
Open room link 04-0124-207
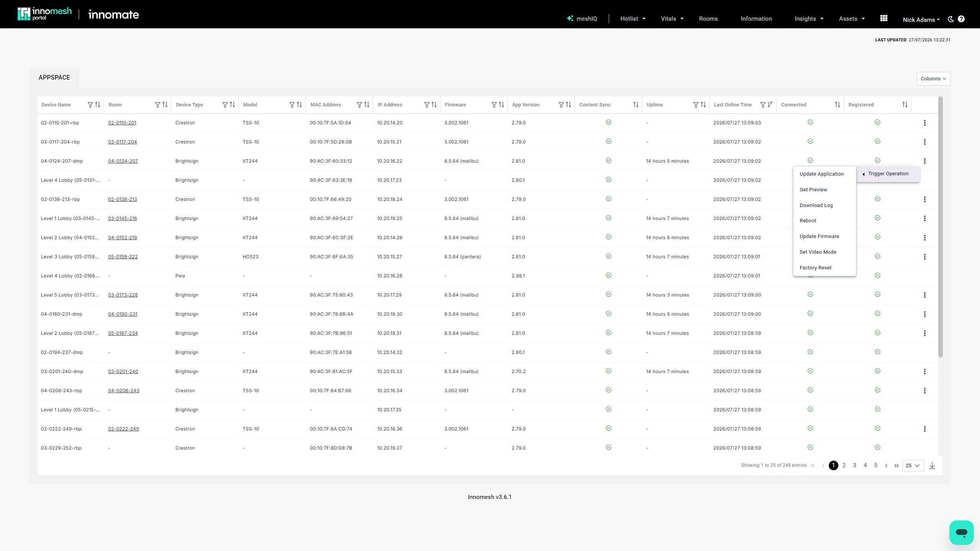coord(123,161)
